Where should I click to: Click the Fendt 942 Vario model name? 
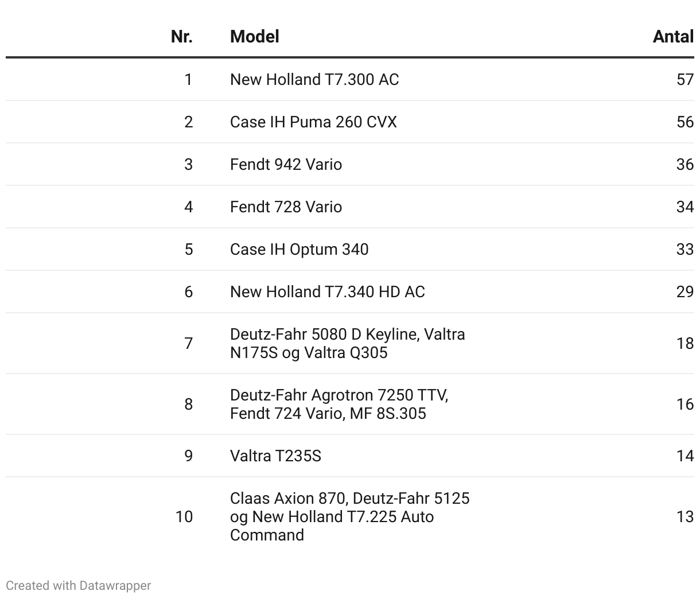pos(286,164)
